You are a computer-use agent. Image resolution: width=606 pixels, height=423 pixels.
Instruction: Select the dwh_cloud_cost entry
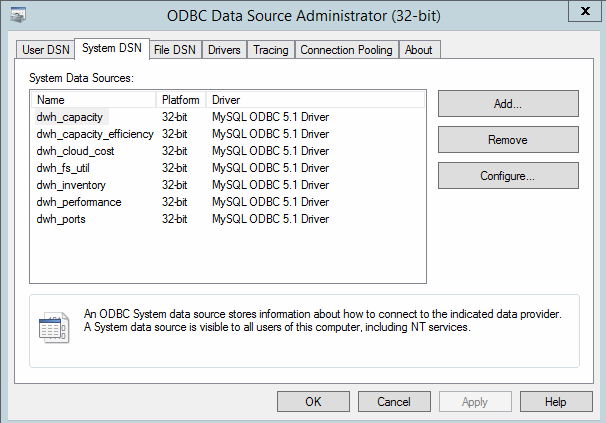75,151
